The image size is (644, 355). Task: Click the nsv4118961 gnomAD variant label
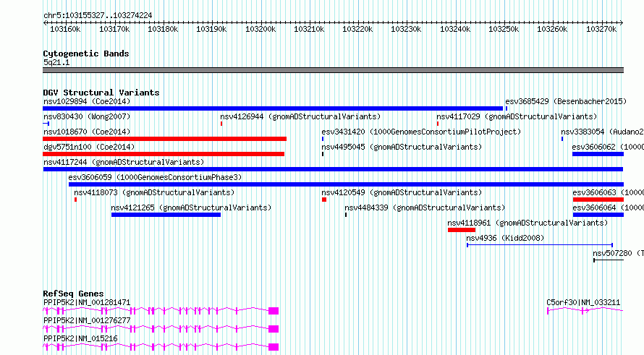(x=528, y=223)
